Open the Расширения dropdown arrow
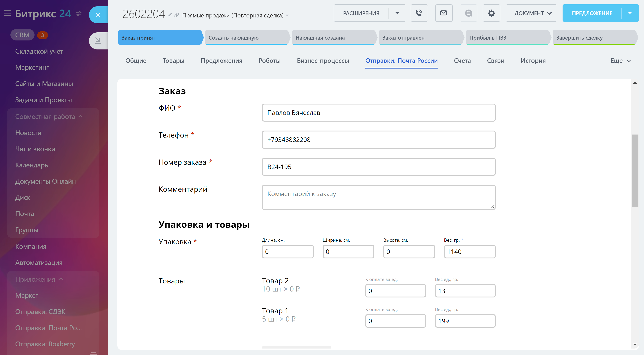This screenshot has width=644, height=355. coord(397,13)
